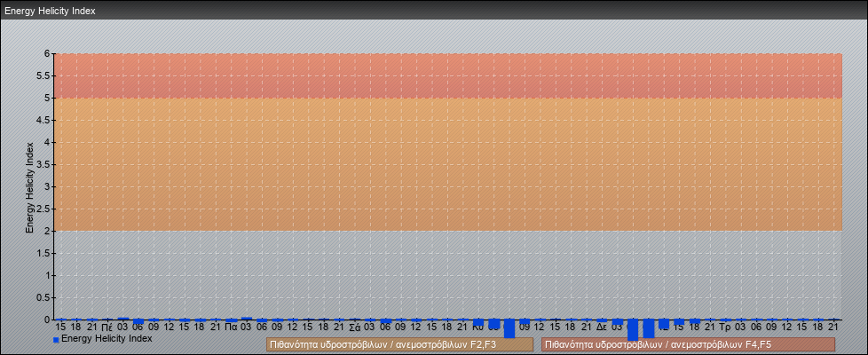The image size is (868, 355).
Task: Click the y-axis tick labeled 3.5
Action: pyautogui.click(x=44, y=164)
